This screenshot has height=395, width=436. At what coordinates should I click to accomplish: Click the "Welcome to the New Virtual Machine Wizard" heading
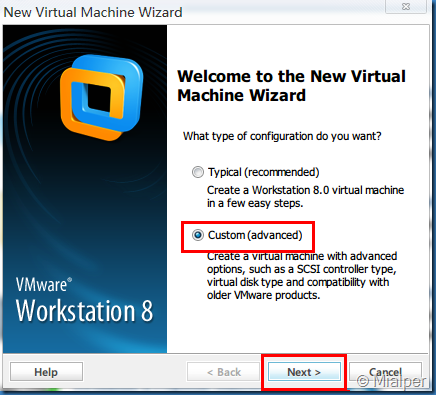(x=291, y=86)
